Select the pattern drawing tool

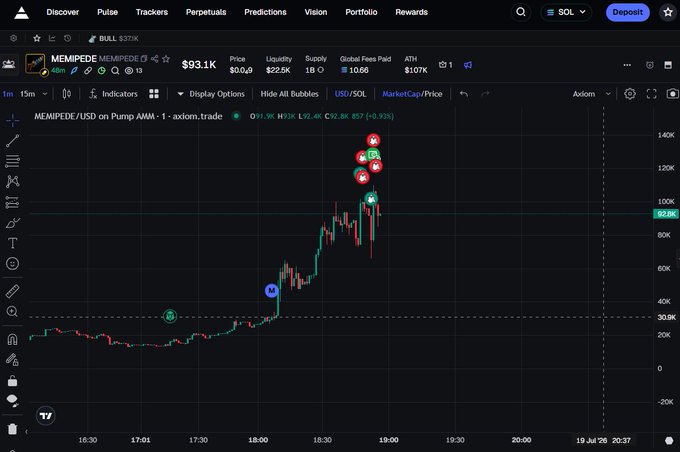click(13, 181)
